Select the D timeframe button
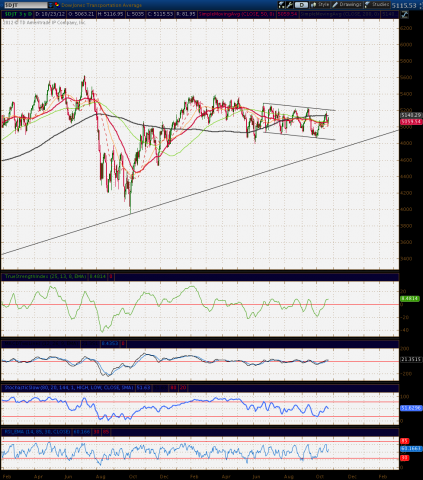The image size is (423, 480). (x=301, y=5)
